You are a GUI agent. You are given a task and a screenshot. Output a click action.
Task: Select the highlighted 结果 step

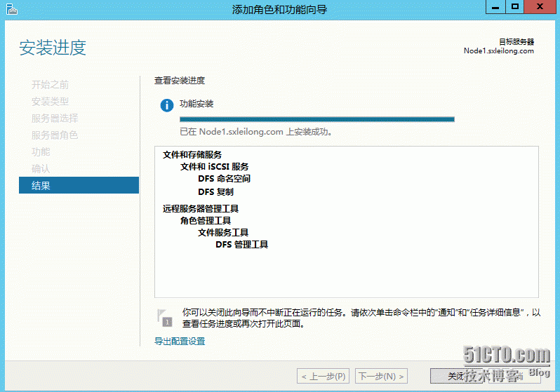tap(79, 185)
